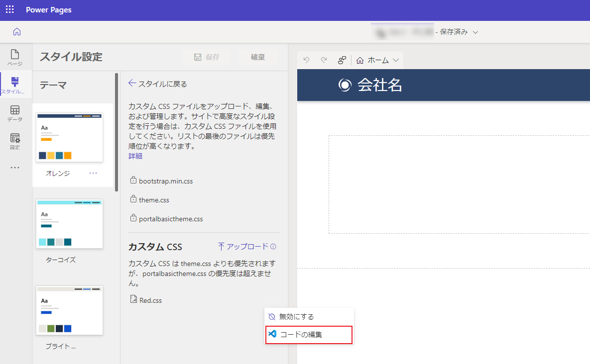Screen dimensions: 590x364
Task: Click the empty dashed section in page canvas
Action: [x=459, y=184]
